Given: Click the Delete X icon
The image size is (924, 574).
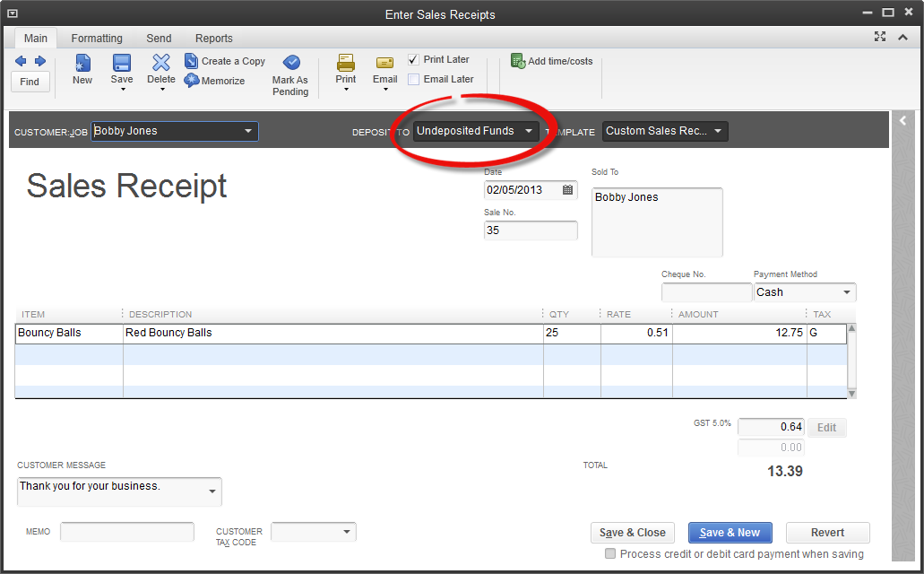Looking at the screenshot, I should [x=161, y=63].
